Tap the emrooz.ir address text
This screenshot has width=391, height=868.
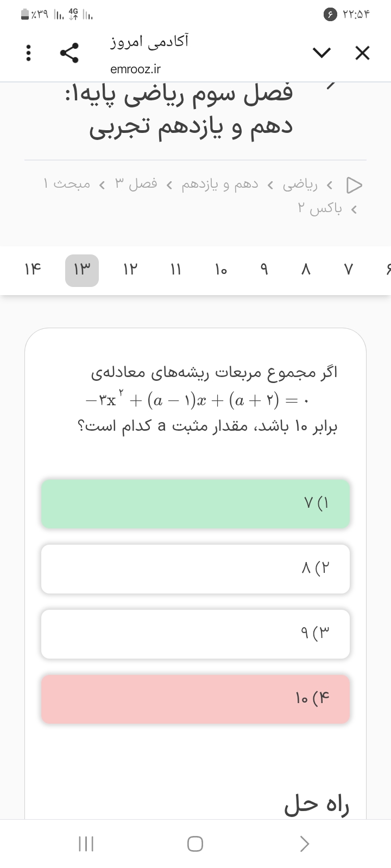[x=135, y=69]
